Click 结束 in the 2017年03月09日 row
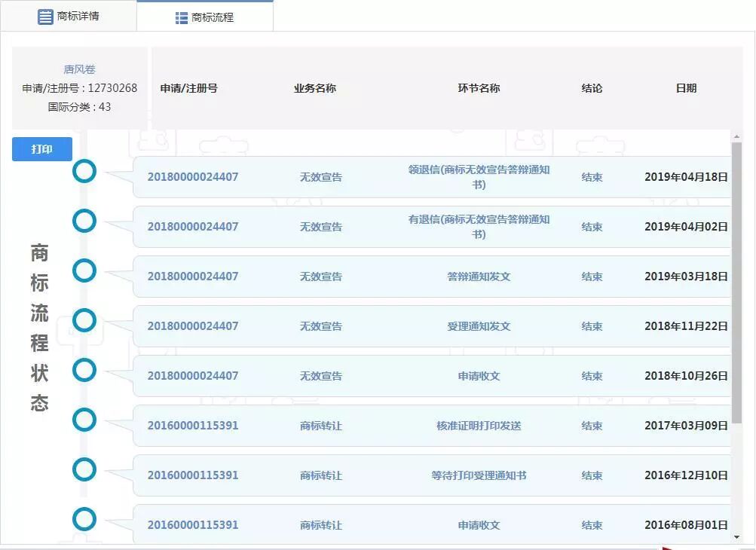The image size is (756, 550). pos(592,426)
